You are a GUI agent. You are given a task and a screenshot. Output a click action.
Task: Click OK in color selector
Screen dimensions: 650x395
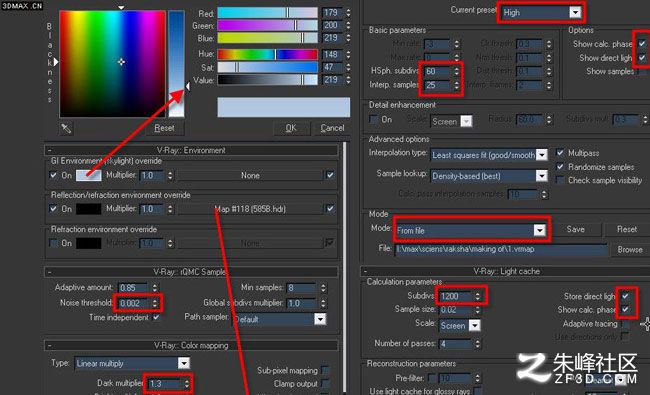pos(291,128)
